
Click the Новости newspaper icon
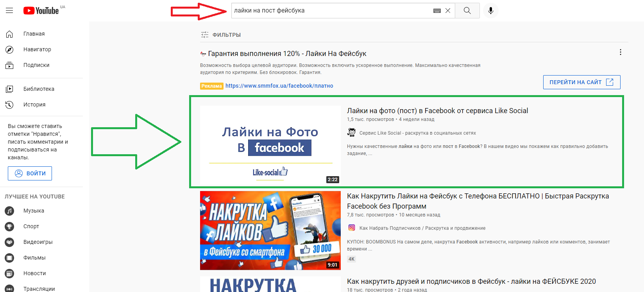point(9,274)
